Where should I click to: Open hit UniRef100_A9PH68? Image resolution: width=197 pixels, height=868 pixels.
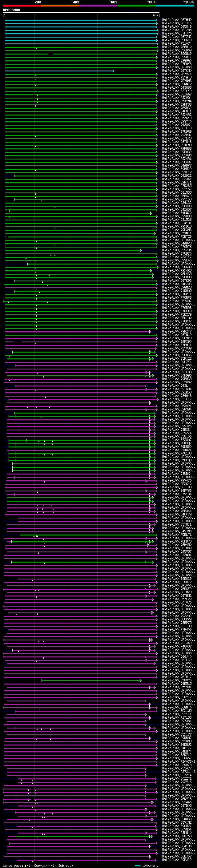pyautogui.click(x=177, y=149)
